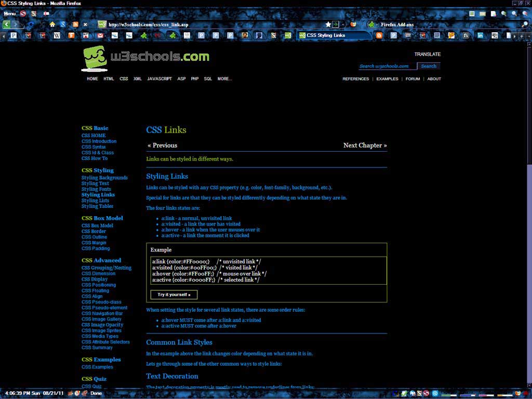
Task: Open CSS Examples sidebar link
Action: [x=97, y=367]
